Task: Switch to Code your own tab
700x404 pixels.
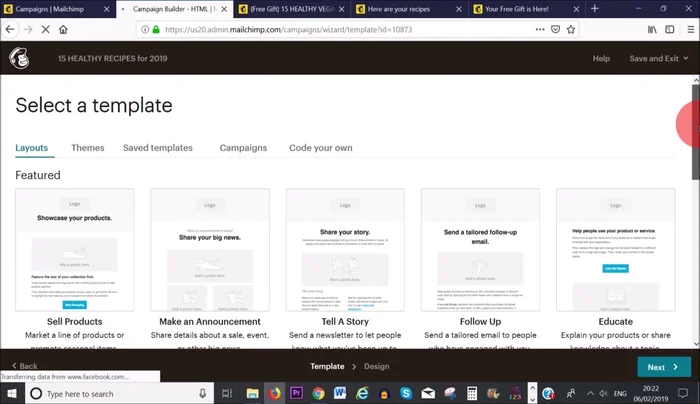Action: 321,148
